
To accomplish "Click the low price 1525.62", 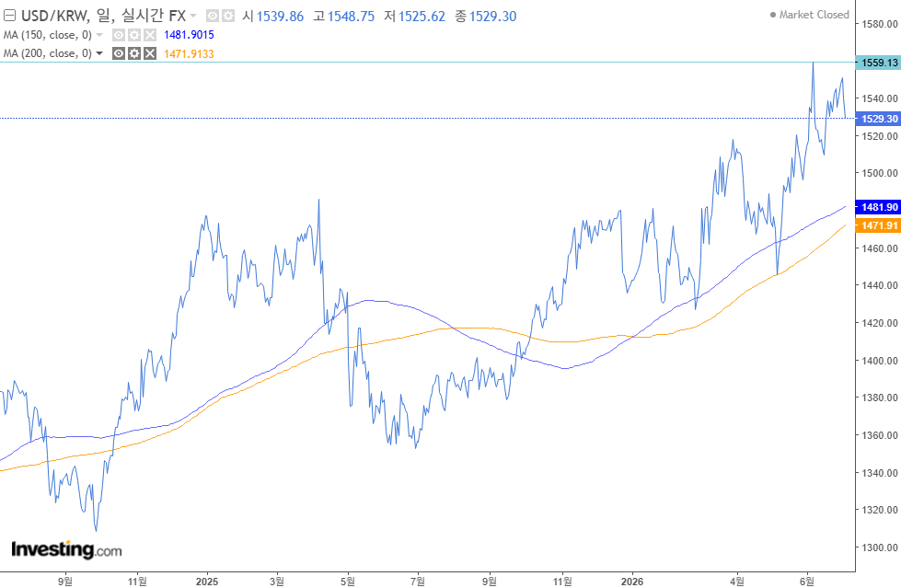I will 422,16.
